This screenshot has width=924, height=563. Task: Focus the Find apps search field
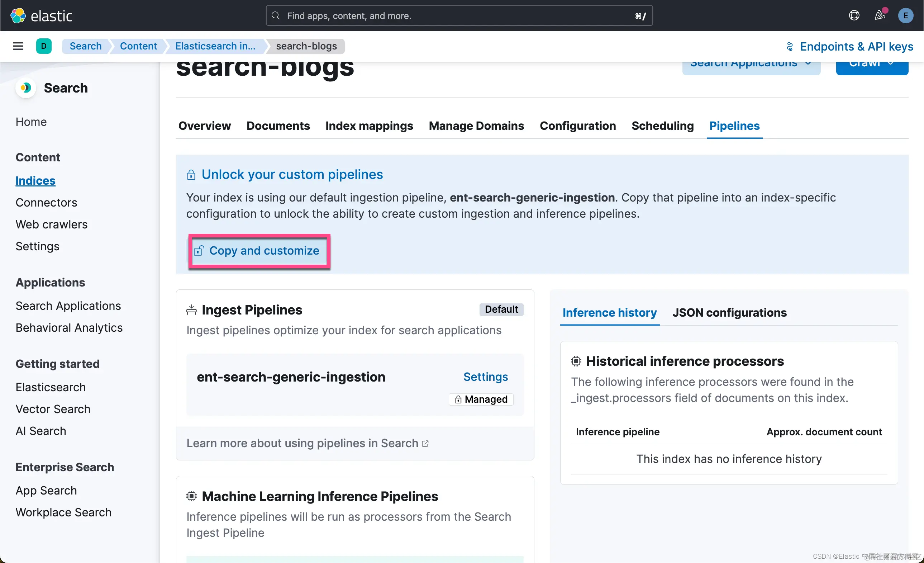tap(459, 16)
